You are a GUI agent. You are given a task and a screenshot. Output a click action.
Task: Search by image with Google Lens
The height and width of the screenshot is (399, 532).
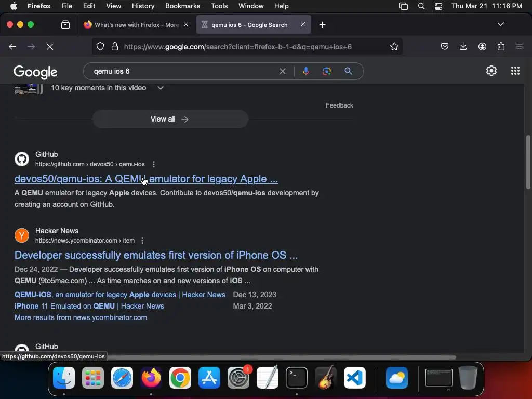tap(326, 71)
